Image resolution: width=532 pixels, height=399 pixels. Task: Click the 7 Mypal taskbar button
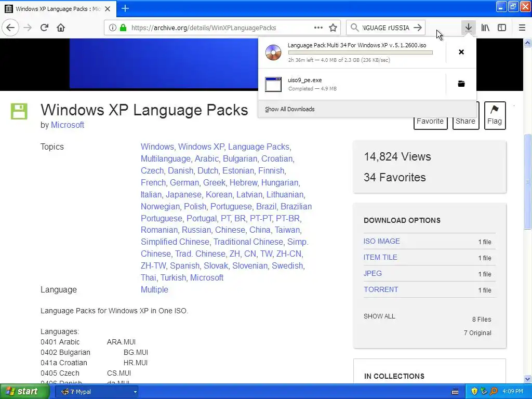tap(97, 392)
